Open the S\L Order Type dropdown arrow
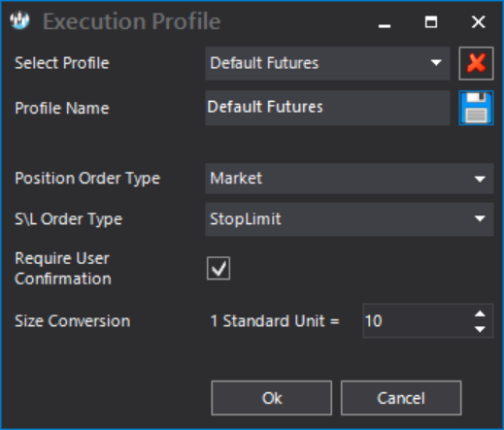The height and width of the screenshot is (430, 504). tap(480, 219)
